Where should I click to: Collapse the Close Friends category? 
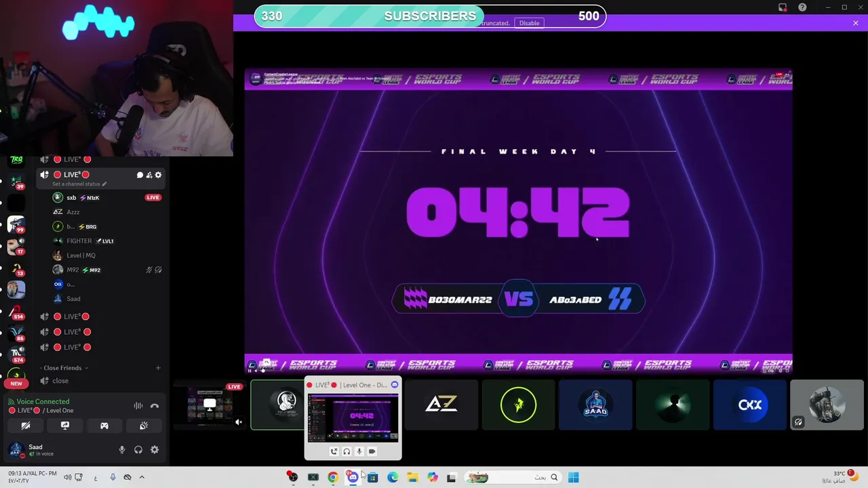tap(64, 368)
